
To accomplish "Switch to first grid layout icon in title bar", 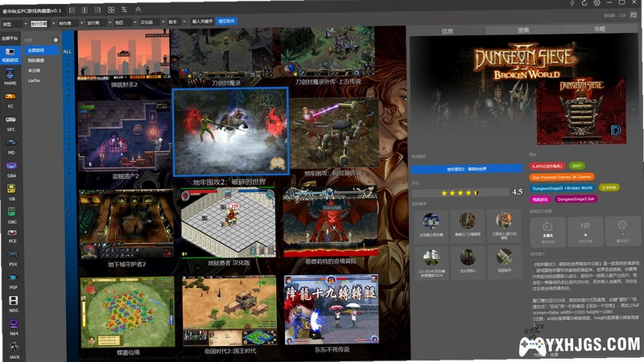I will (x=72, y=10).
